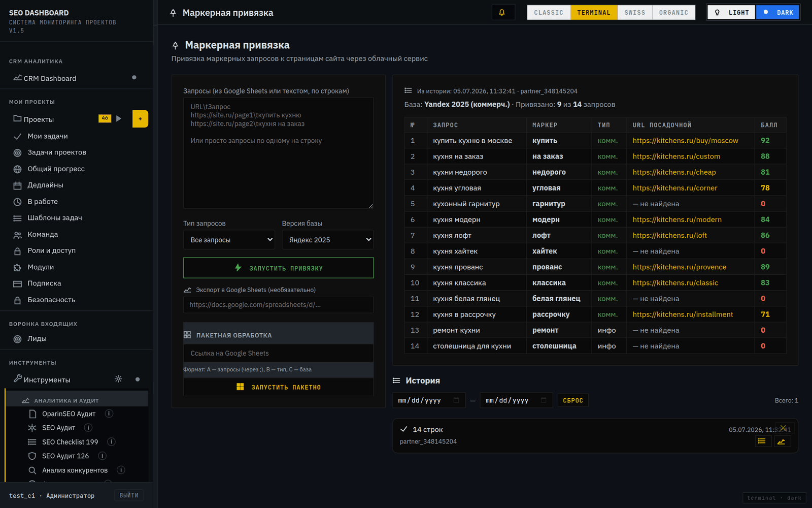812x508 pixels.
Task: Show info icon for SEO Аудит 126
Action: [x=102, y=456]
